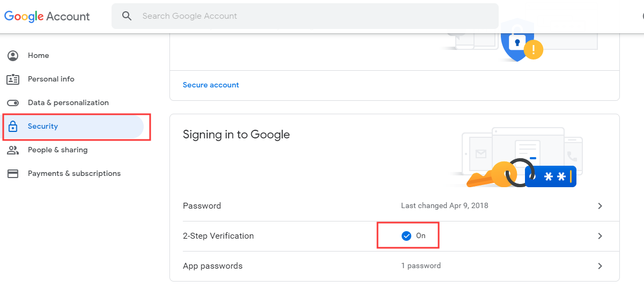Open the Secure account link
This screenshot has width=644, height=288.
click(211, 85)
